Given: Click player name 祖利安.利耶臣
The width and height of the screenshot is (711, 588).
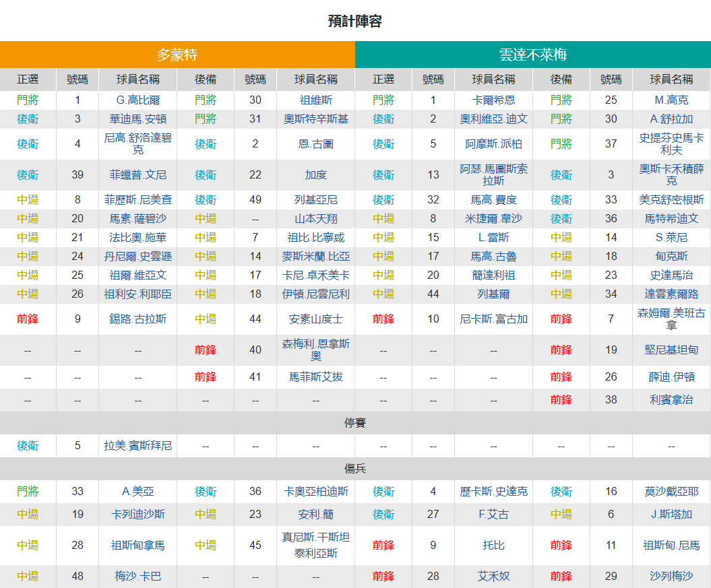Looking at the screenshot, I should tap(138, 294).
